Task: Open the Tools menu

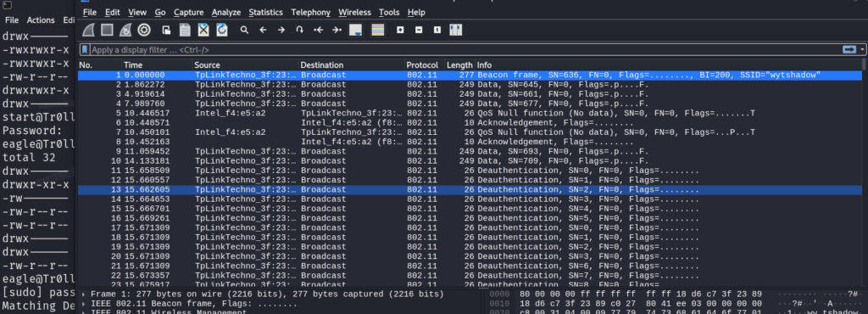Action: tap(390, 12)
